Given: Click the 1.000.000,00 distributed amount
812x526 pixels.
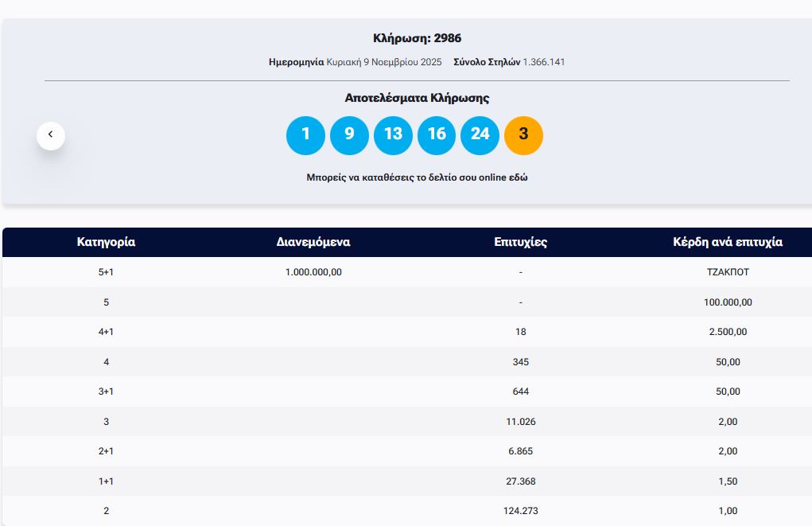Looking at the screenshot, I should 313,272.
